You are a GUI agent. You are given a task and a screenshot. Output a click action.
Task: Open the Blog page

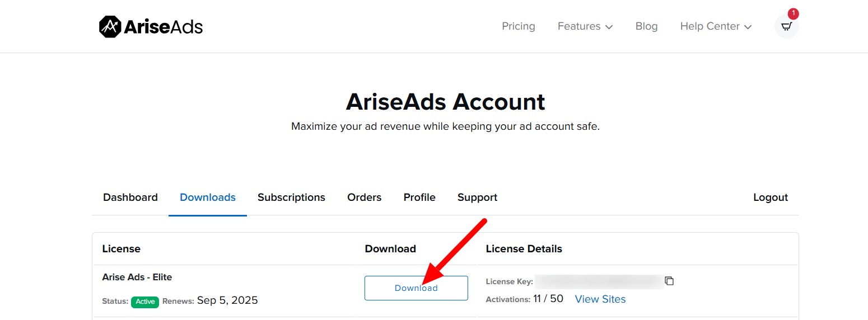pos(646,26)
